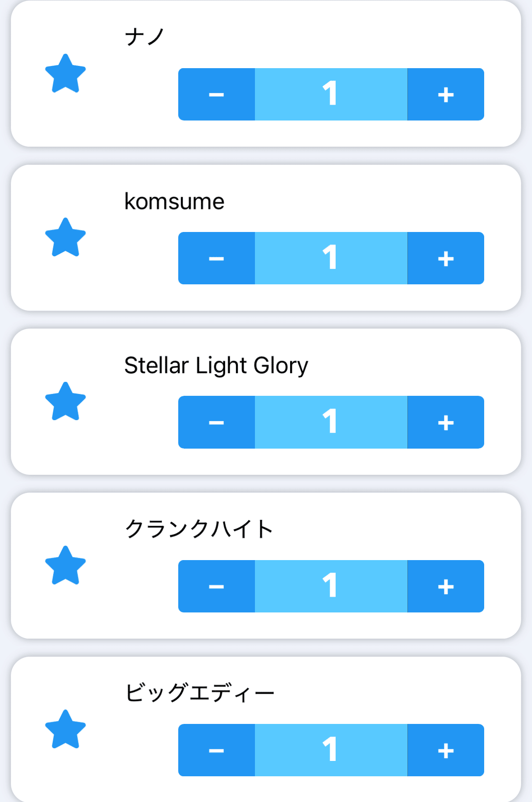
Task: Unfavorite Stellar Light Glory via its star
Action: point(65,402)
